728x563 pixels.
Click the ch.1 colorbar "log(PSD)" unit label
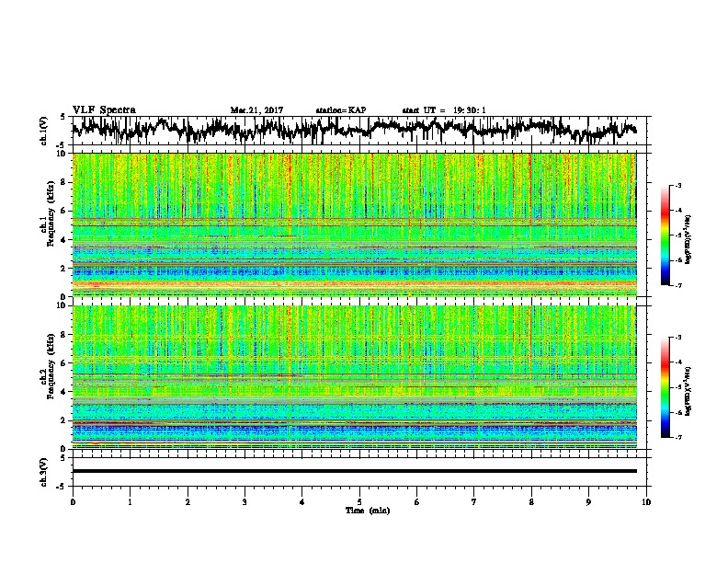pos(688,240)
